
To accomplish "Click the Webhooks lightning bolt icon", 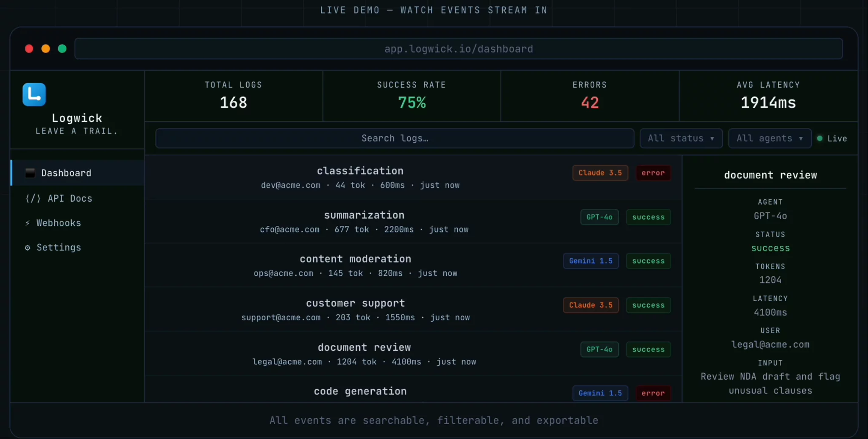I will [28, 223].
